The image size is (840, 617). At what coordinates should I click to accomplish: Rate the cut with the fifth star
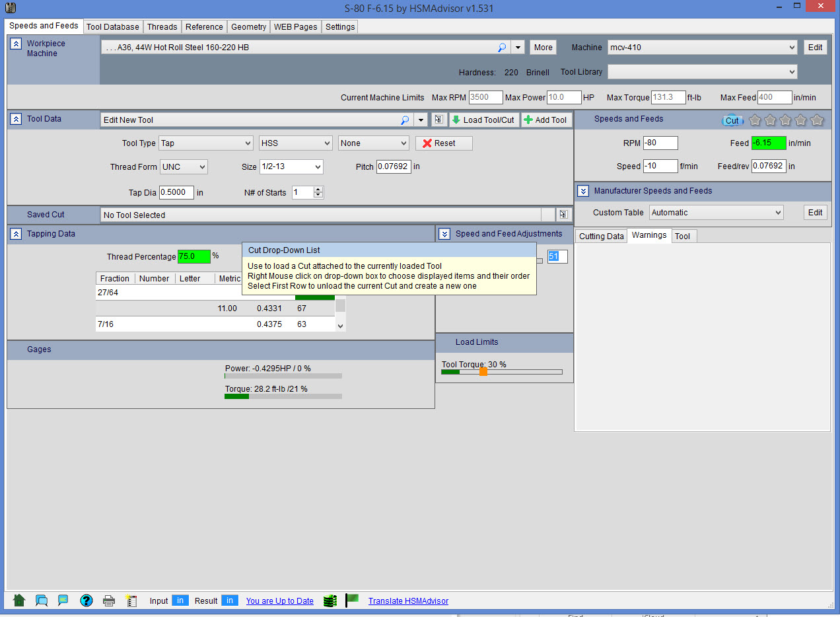coord(817,120)
